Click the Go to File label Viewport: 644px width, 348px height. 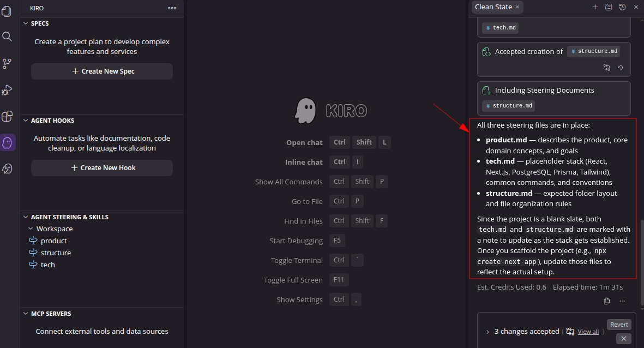pos(307,202)
